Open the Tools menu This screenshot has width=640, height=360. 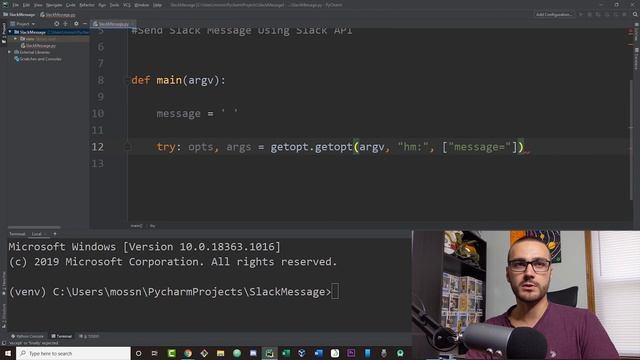coord(114,5)
